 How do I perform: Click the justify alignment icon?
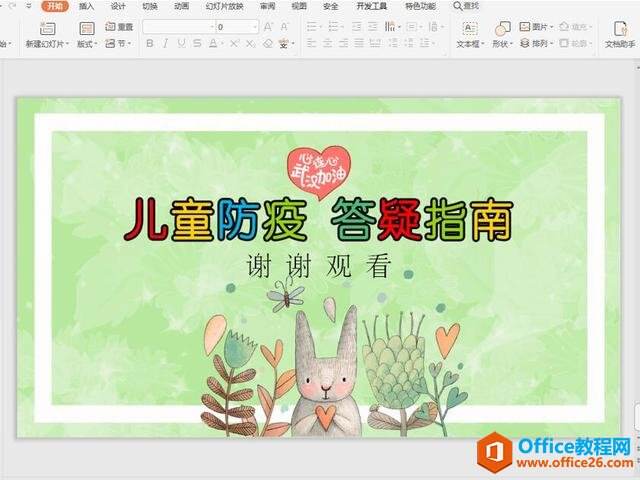[359, 43]
